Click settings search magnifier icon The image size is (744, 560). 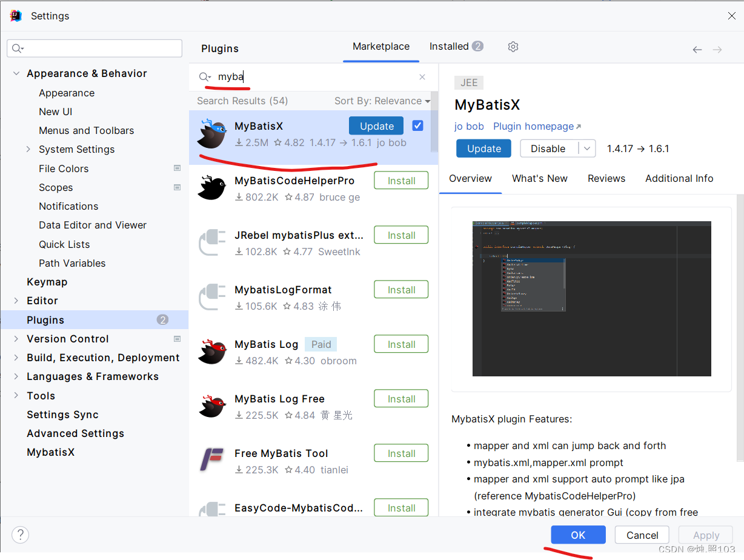(x=18, y=48)
